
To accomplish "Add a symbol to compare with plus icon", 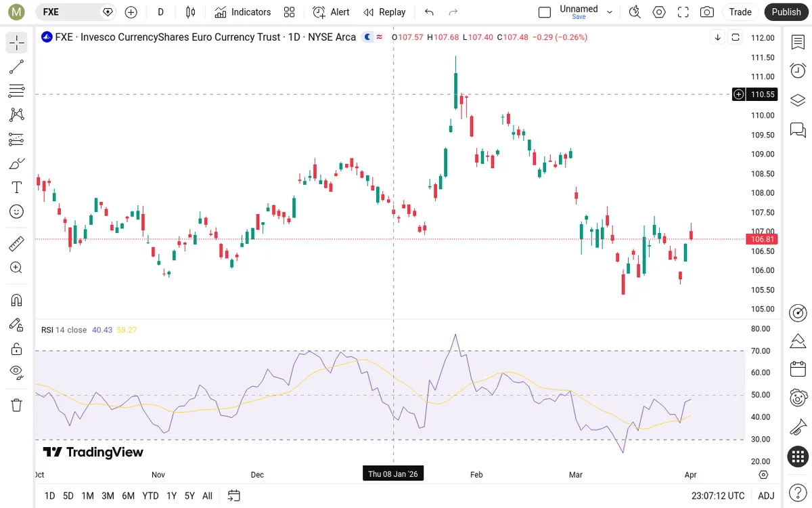I will coord(131,12).
